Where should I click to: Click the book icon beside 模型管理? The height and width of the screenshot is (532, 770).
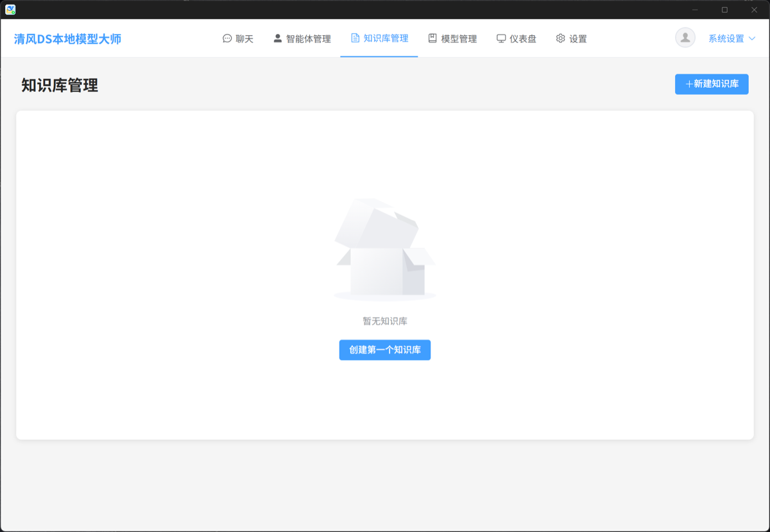[432, 39]
